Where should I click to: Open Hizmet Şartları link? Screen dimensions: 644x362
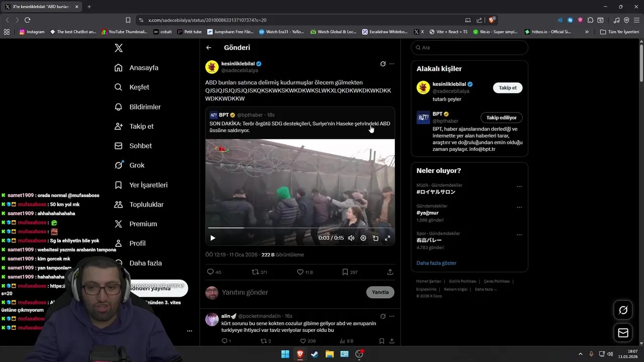pyautogui.click(x=429, y=282)
